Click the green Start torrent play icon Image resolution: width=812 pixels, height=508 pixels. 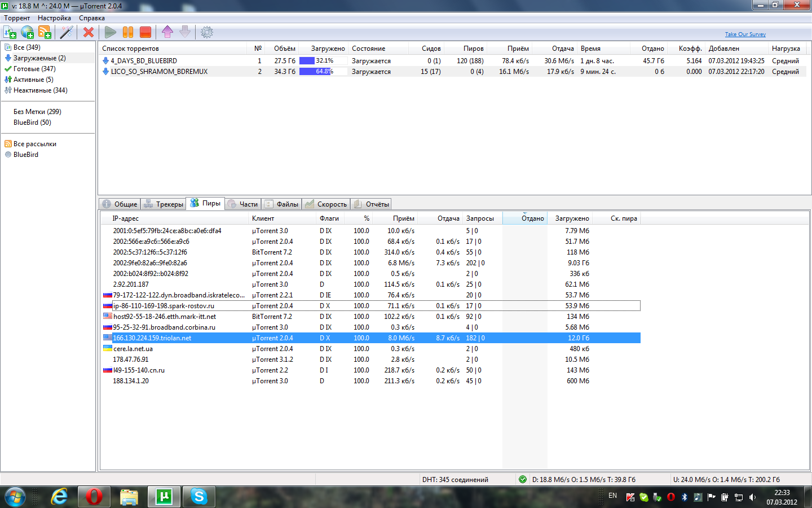click(x=111, y=32)
